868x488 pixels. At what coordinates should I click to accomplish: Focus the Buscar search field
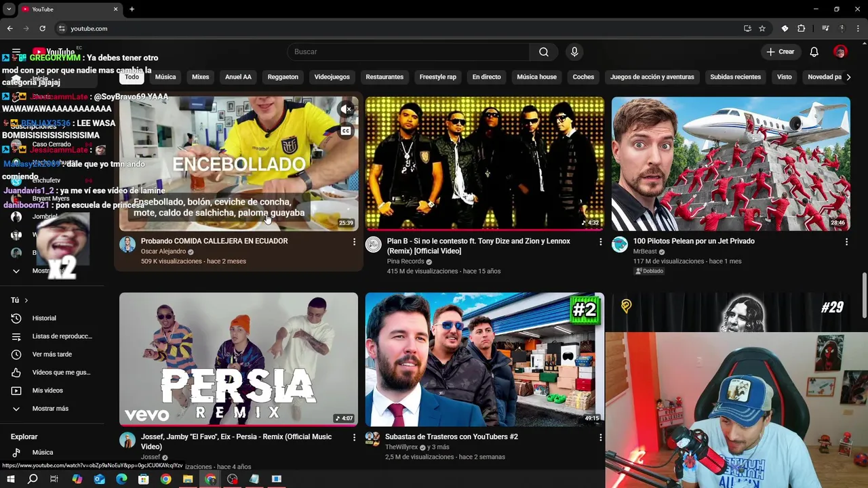pyautogui.click(x=408, y=52)
